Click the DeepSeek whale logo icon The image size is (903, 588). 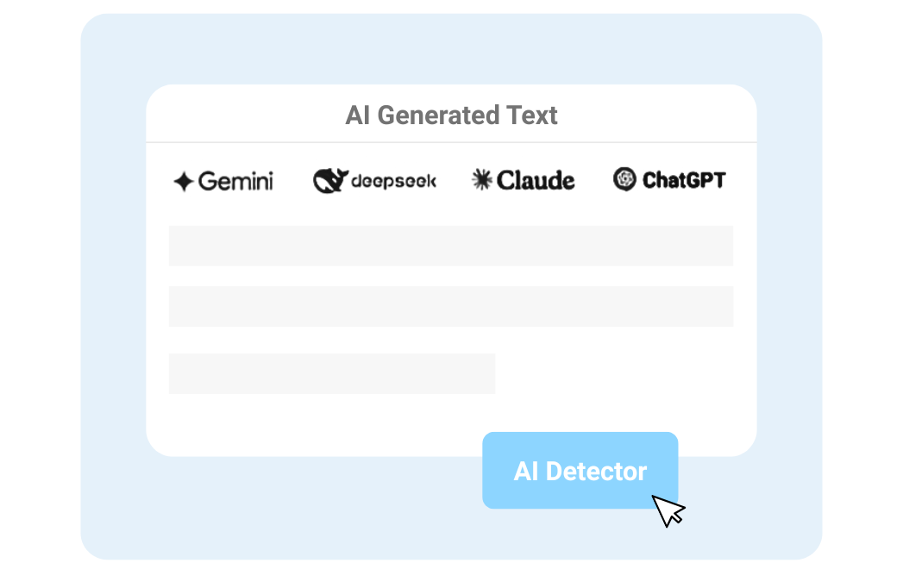point(329,180)
